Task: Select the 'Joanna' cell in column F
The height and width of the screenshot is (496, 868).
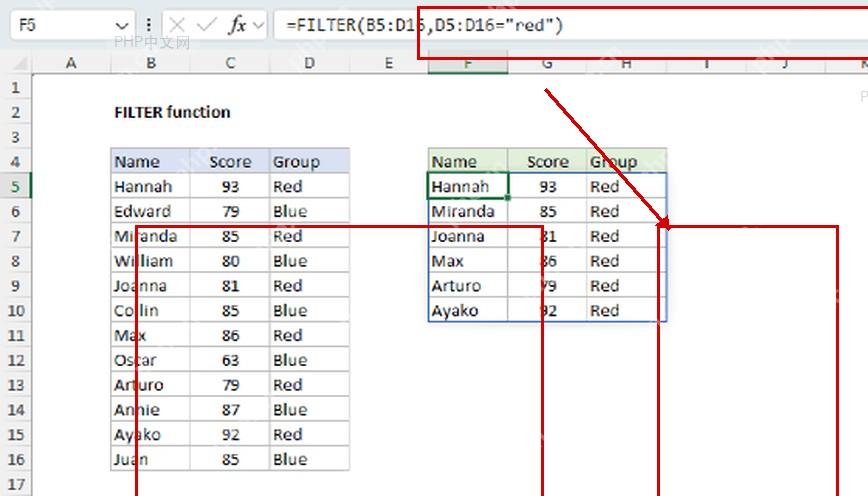Action: (x=468, y=236)
